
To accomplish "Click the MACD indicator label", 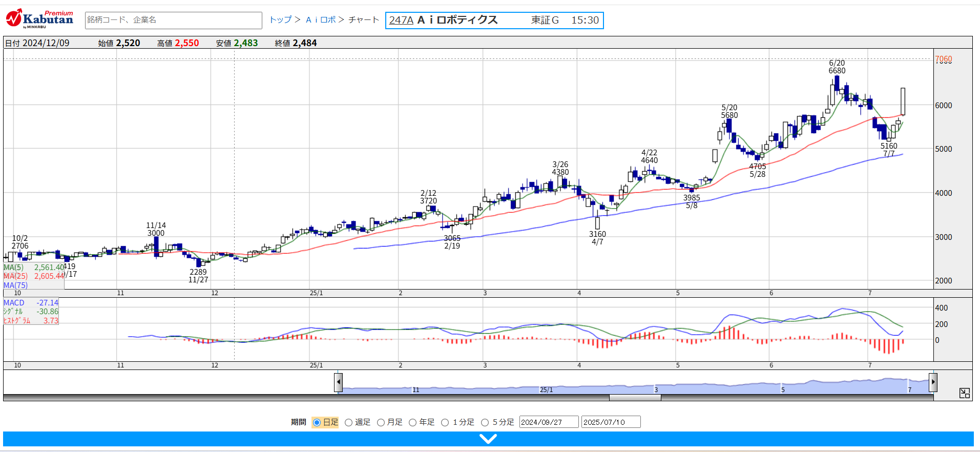I will coord(14,303).
